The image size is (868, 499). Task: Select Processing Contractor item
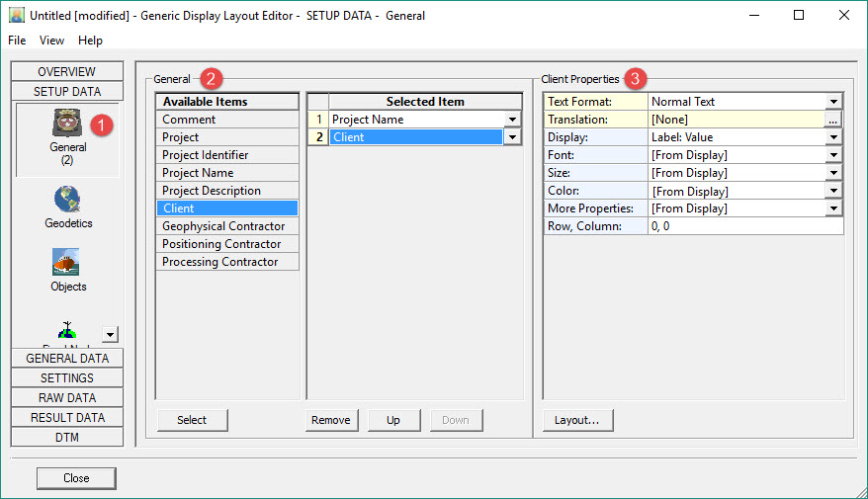click(x=227, y=261)
